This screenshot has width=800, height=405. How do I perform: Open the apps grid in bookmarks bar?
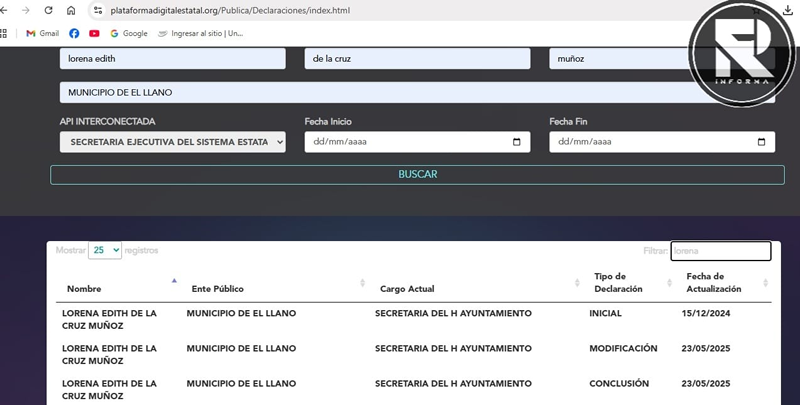(5, 33)
